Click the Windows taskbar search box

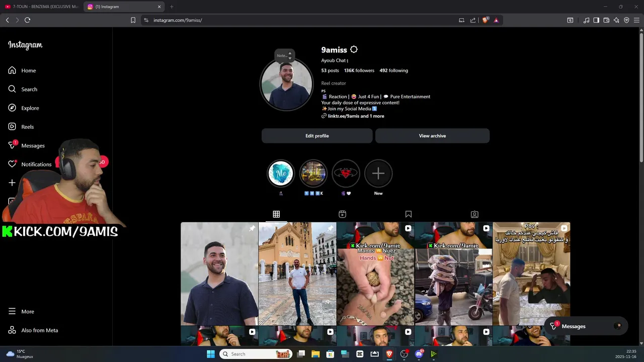click(256, 354)
